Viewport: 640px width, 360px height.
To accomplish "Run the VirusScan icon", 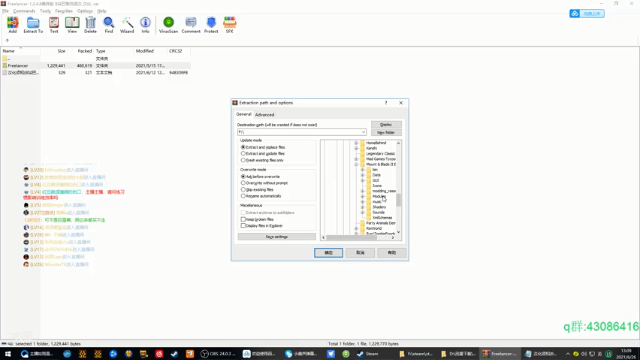I will 168,24.
